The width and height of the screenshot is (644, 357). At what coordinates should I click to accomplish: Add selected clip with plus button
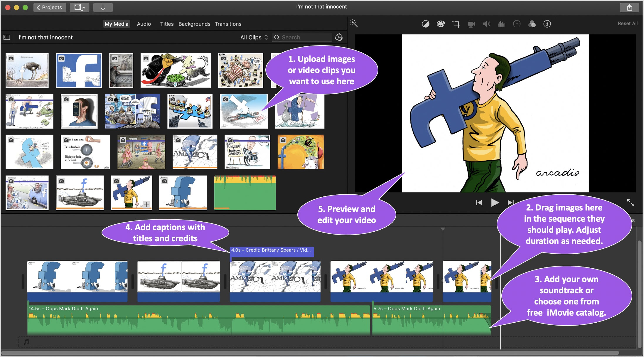point(146,205)
